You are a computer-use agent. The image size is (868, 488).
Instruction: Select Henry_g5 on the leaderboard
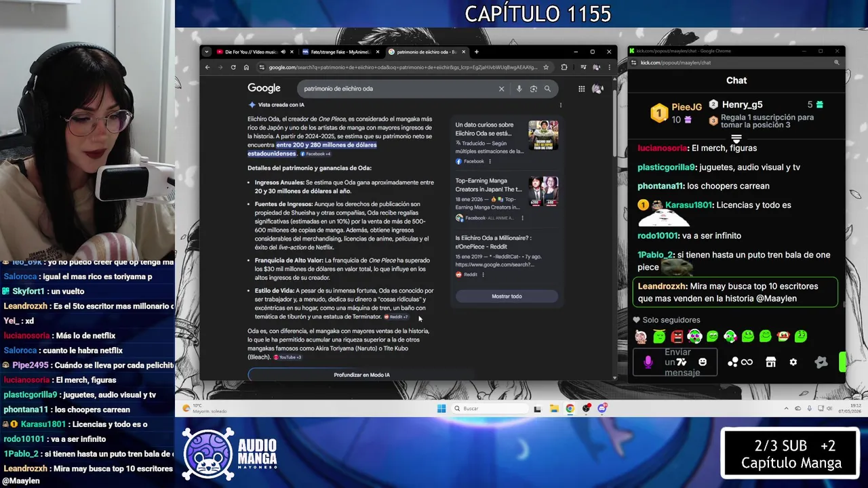click(x=742, y=104)
